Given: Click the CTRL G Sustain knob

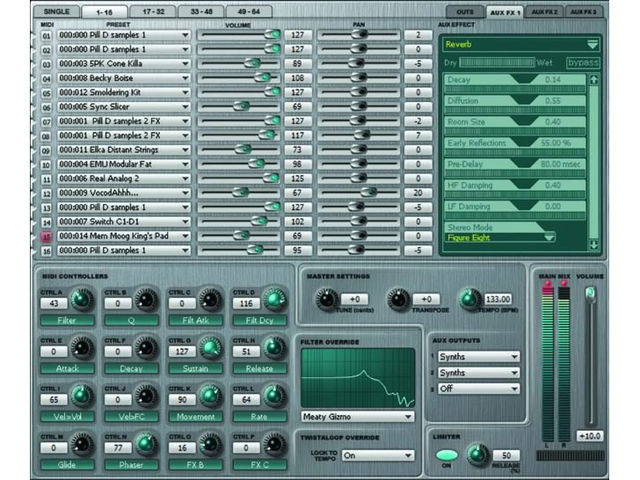Looking at the screenshot, I should (210, 347).
